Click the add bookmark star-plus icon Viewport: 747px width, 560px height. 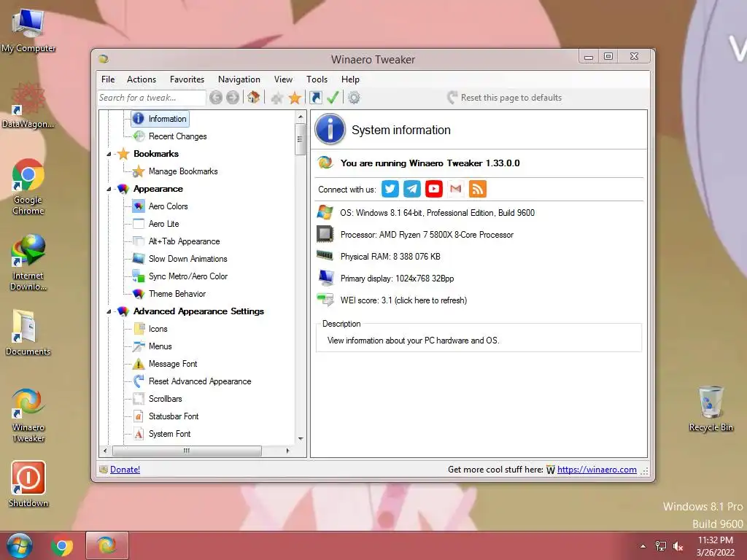pos(276,98)
